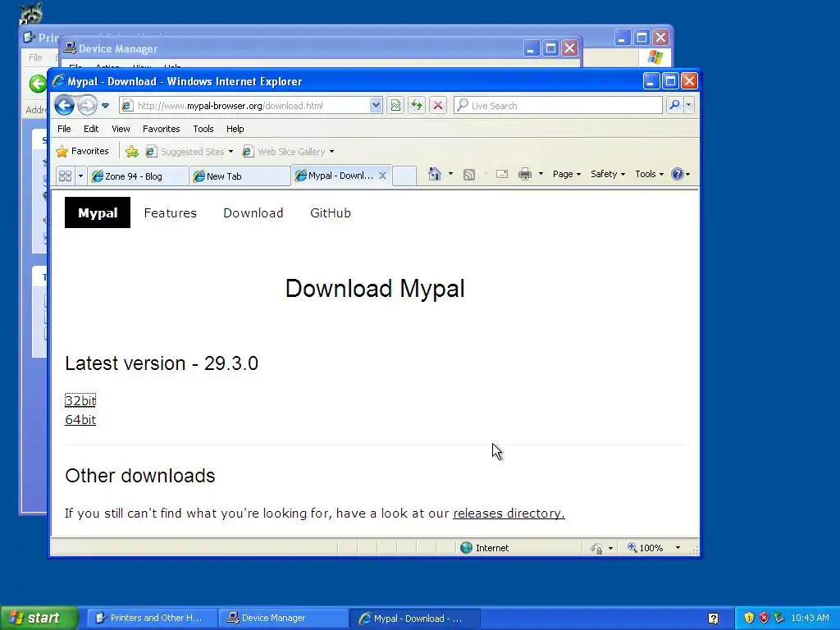Click the Mypal logo on the page

[98, 212]
